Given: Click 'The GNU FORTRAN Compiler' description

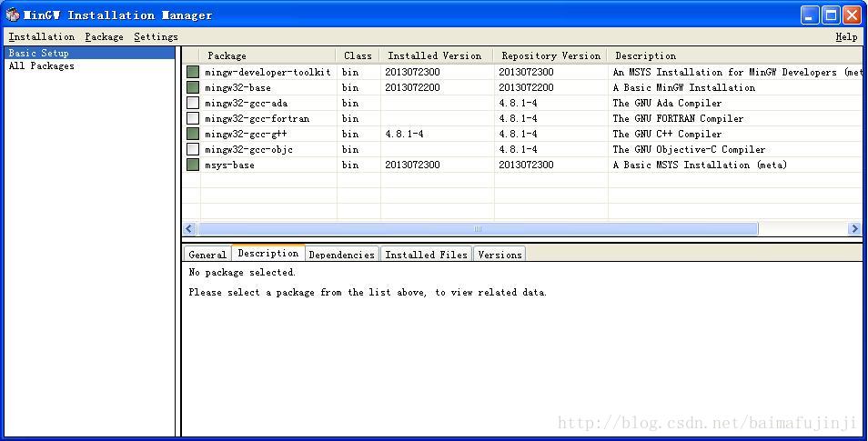Looking at the screenshot, I should (x=678, y=118).
